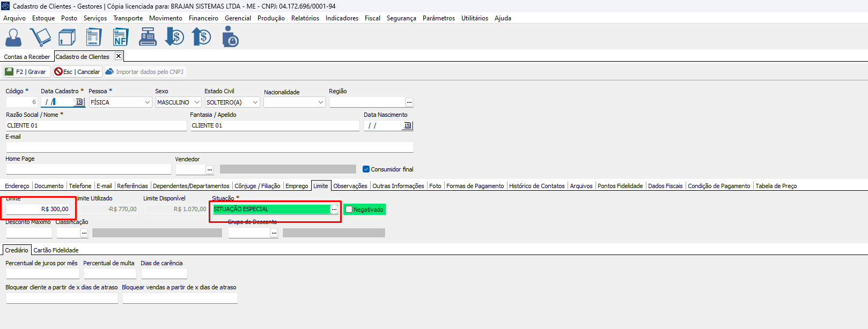Expand the Pessoa dropdown
868x329 pixels.
pyautogui.click(x=148, y=102)
